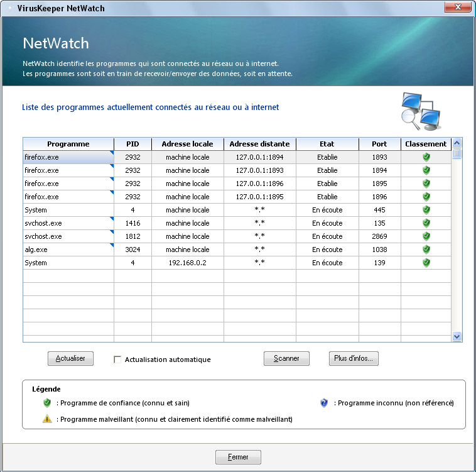Click the Scanner button
Screen dimensions: 476x472
286,358
